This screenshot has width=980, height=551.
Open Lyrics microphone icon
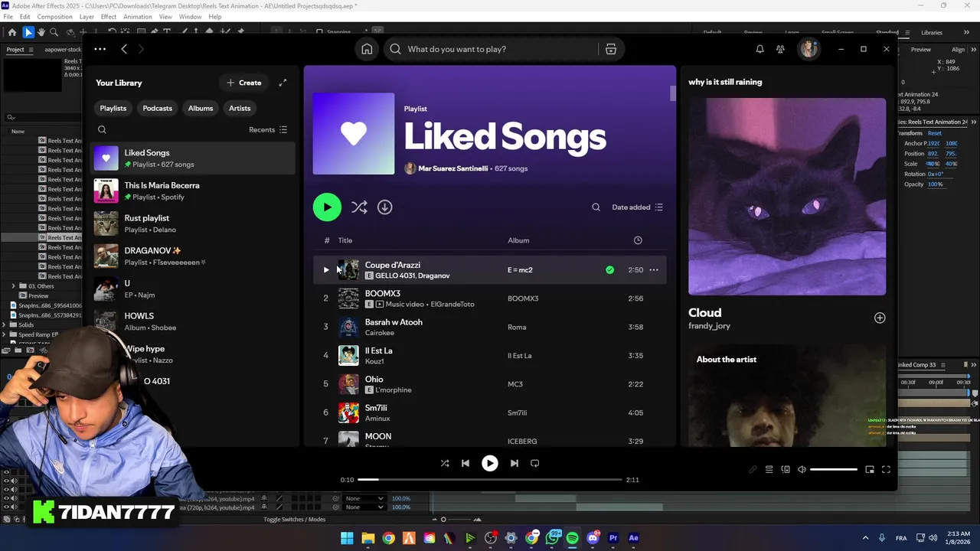[x=753, y=470]
